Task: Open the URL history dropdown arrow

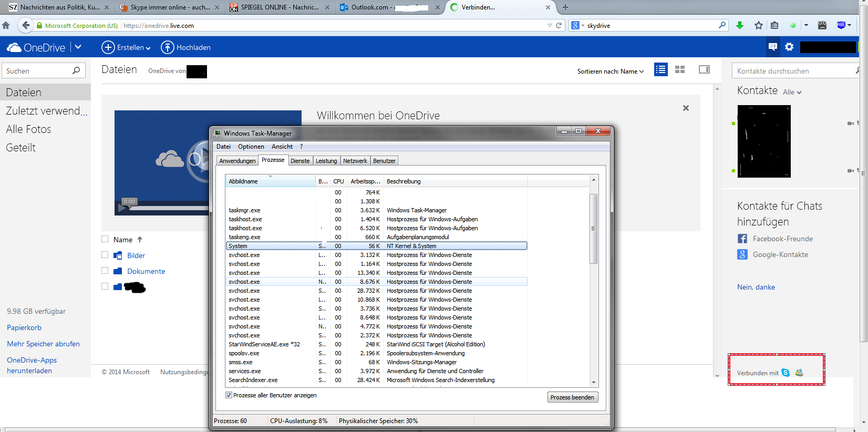Action: click(550, 25)
